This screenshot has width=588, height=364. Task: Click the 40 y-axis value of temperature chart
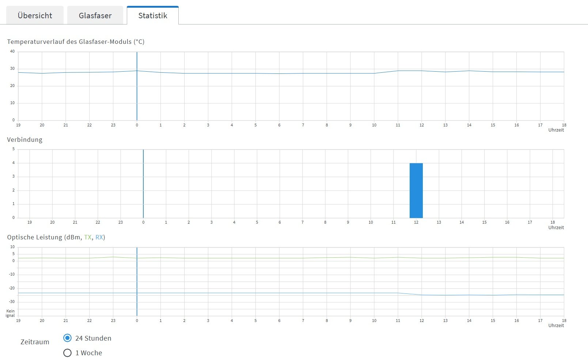click(12, 52)
